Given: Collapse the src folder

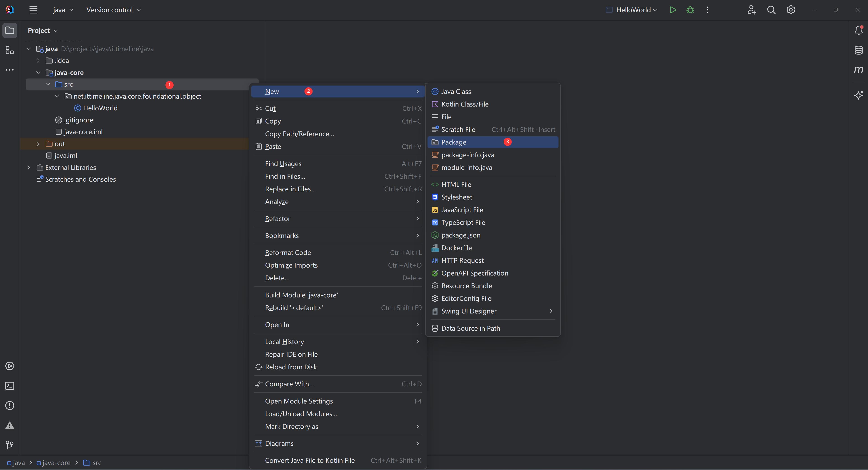Looking at the screenshot, I should [48, 84].
